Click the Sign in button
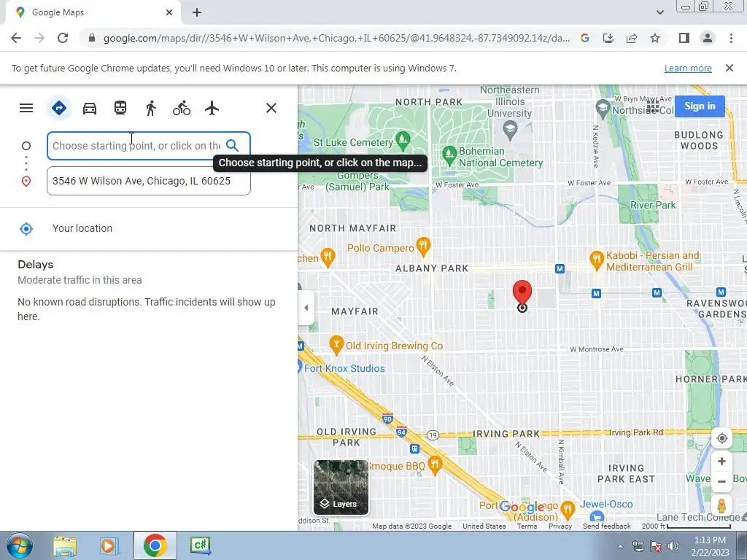This screenshot has width=747, height=560. coord(700,106)
